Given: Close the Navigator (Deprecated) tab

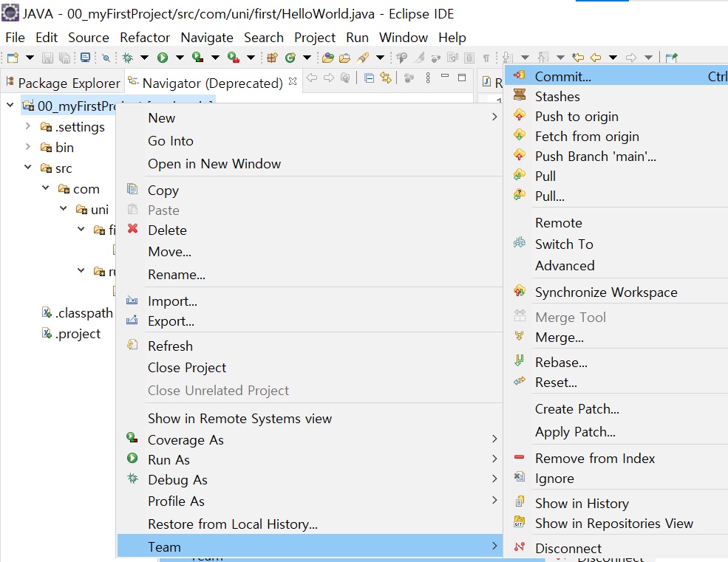Looking at the screenshot, I should coord(293,81).
